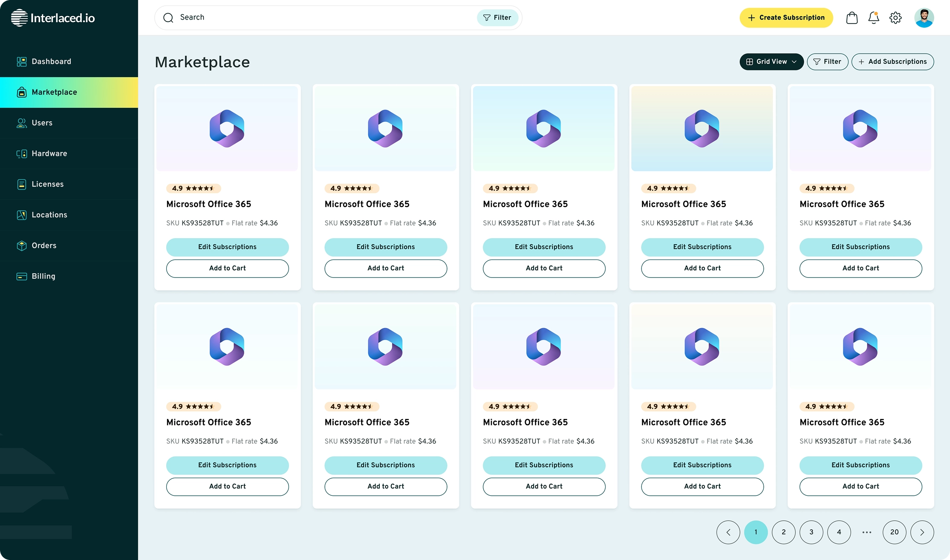Add the first Office 365 card to cart

pyautogui.click(x=227, y=268)
